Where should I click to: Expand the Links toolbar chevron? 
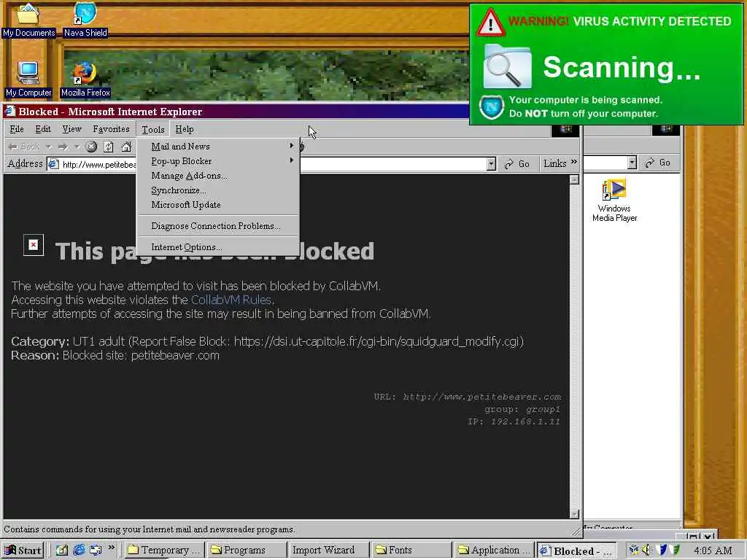coord(574,162)
